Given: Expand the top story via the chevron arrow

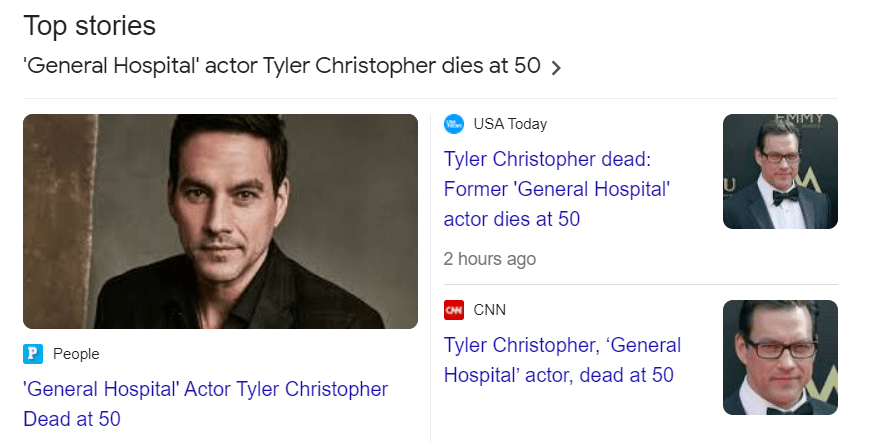Looking at the screenshot, I should [557, 68].
